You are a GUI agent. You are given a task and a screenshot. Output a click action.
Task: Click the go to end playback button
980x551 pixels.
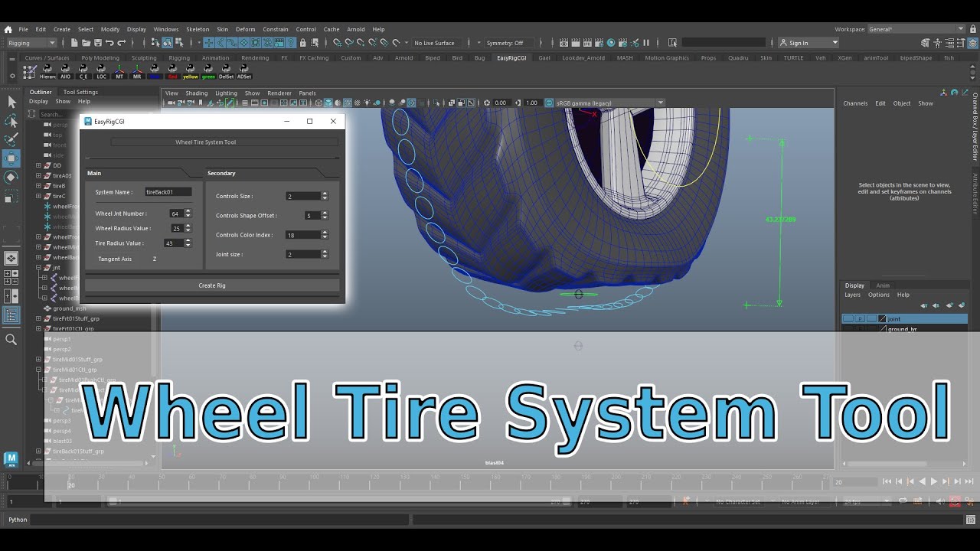point(968,481)
